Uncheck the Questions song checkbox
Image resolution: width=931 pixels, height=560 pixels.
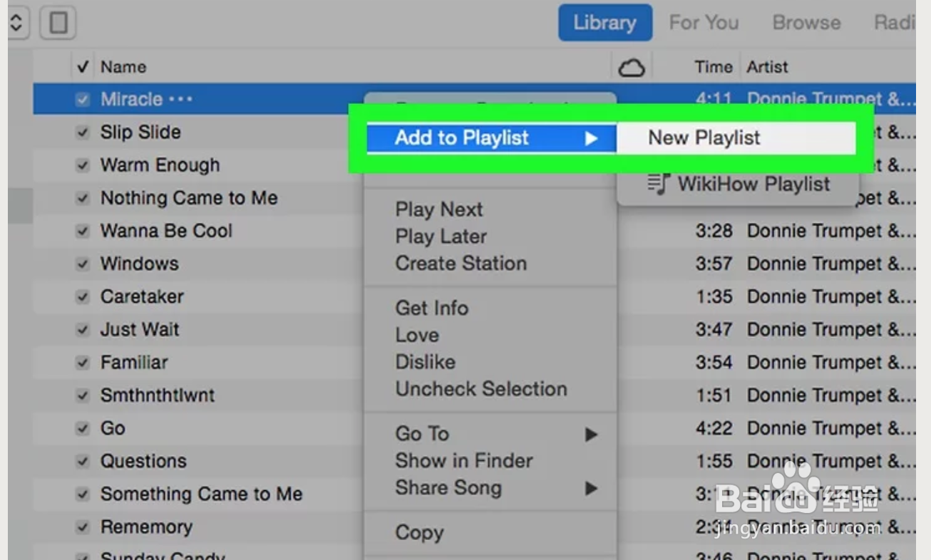[83, 461]
